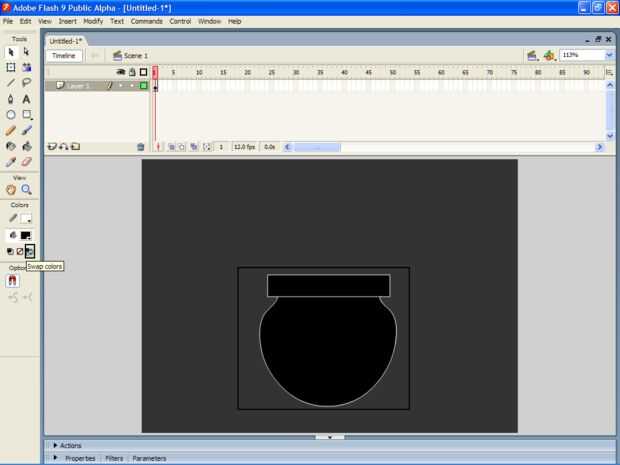Click the timeline horizontal scrollbar thumb
620x465 pixels.
[x=317, y=147]
